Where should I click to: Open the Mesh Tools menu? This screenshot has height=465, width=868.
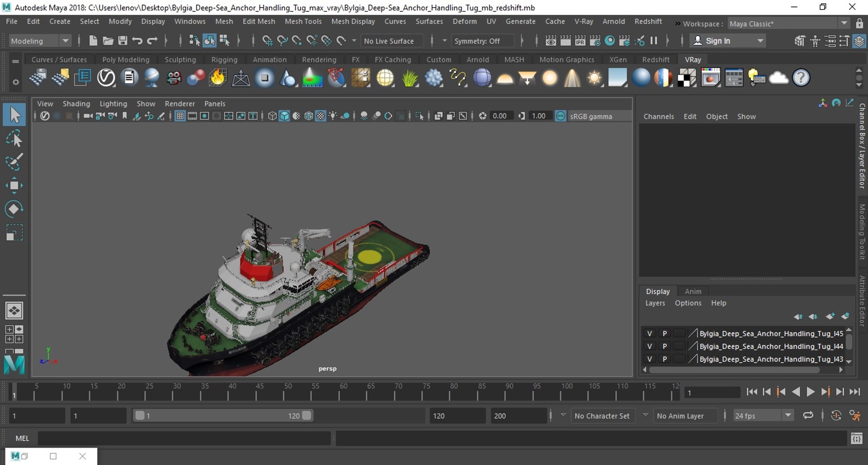pos(303,21)
